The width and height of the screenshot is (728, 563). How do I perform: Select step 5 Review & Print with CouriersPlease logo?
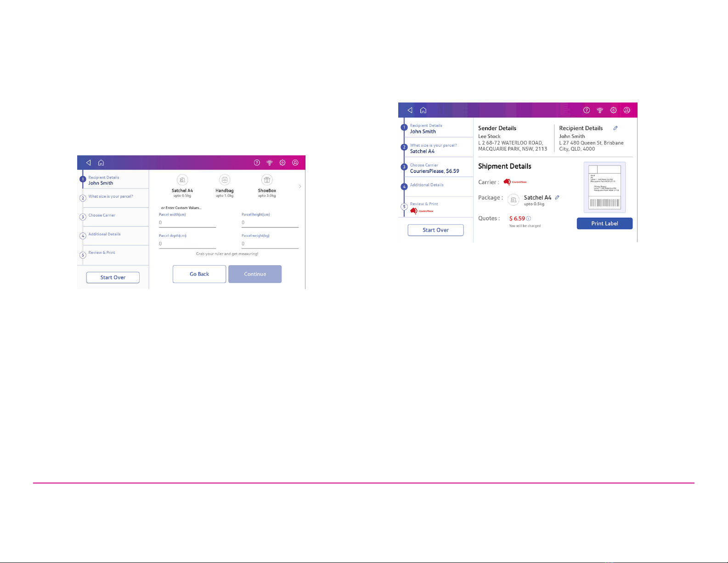436,207
